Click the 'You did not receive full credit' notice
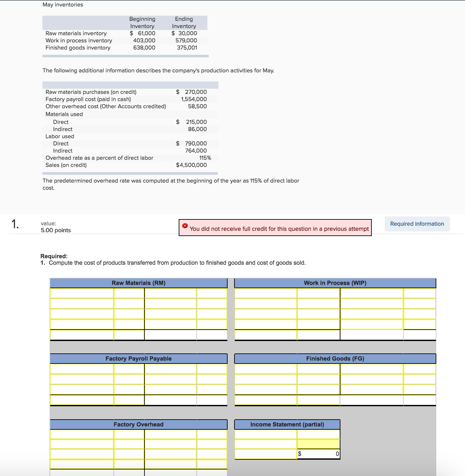Viewport: 465px width, 476px height. pyautogui.click(x=275, y=228)
